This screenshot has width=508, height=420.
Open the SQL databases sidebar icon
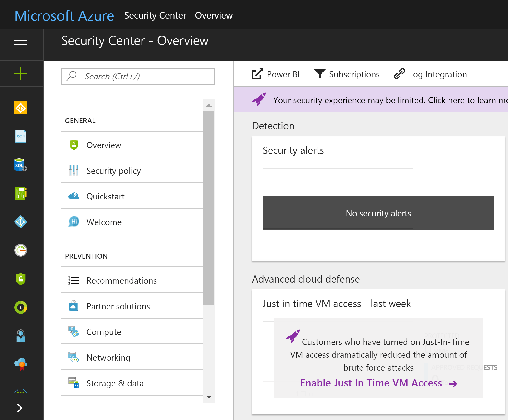[x=20, y=165]
